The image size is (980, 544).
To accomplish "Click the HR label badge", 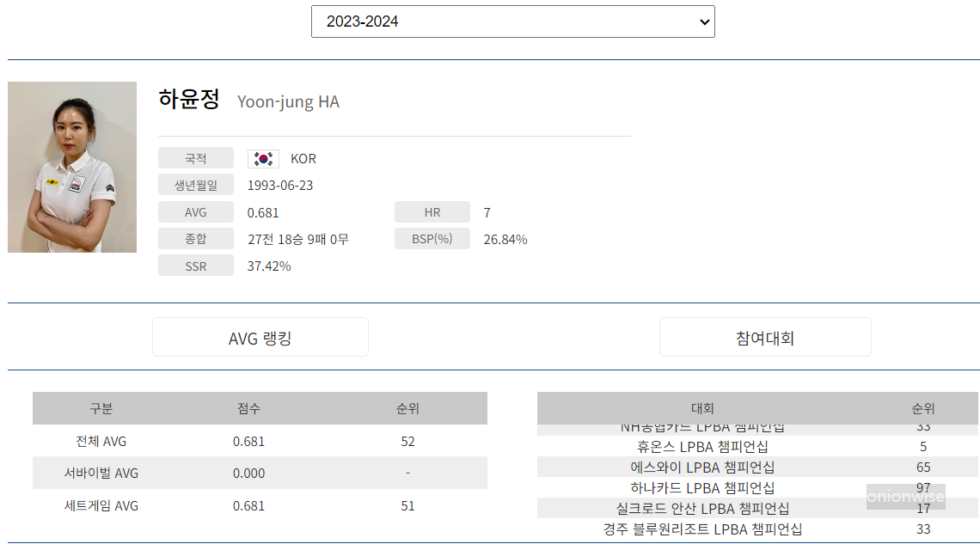I will point(432,211).
